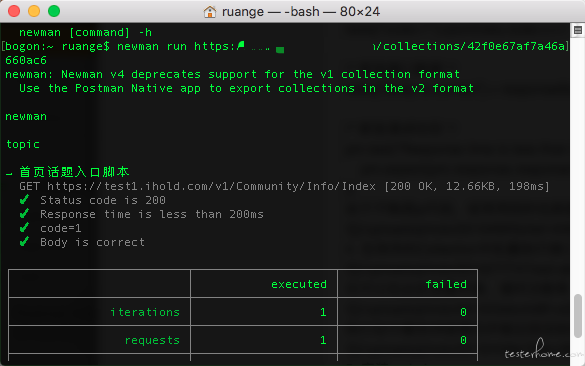The width and height of the screenshot is (585, 366).
Task: Click the '/collections/42f0e67af7a46a' URL part
Action: coord(471,46)
